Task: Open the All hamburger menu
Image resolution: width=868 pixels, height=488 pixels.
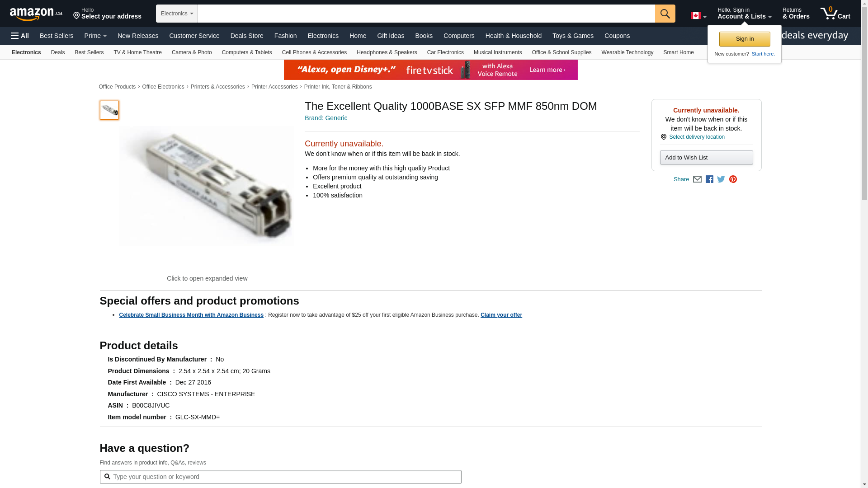Action: point(20,36)
